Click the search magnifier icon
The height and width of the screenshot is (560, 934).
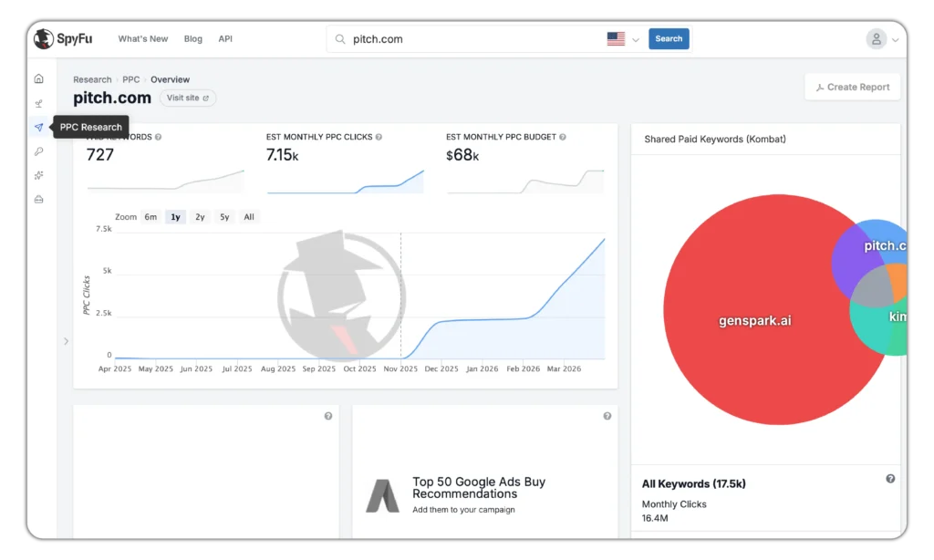(x=340, y=38)
